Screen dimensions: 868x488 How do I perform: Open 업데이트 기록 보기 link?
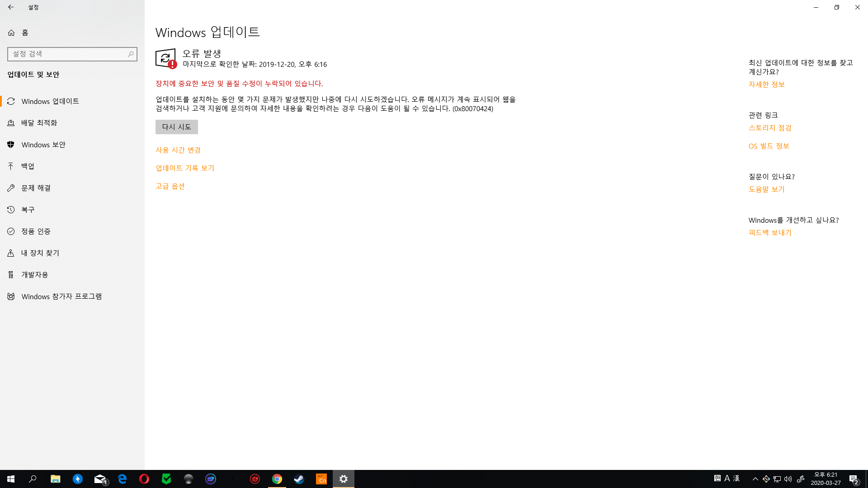pyautogui.click(x=185, y=168)
